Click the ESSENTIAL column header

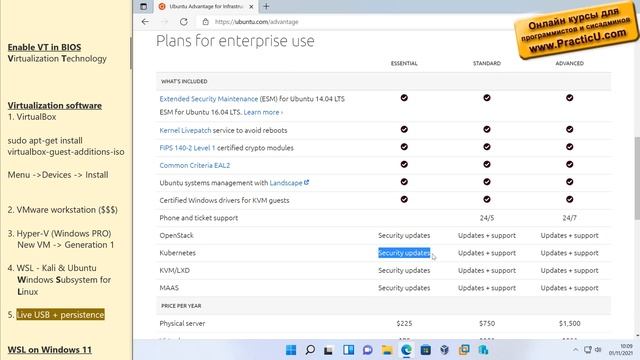click(404, 63)
